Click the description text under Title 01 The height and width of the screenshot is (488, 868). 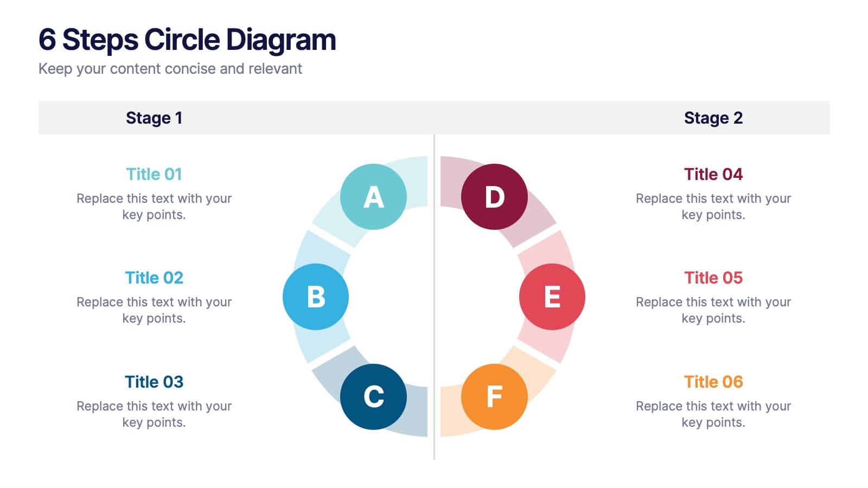154,207
